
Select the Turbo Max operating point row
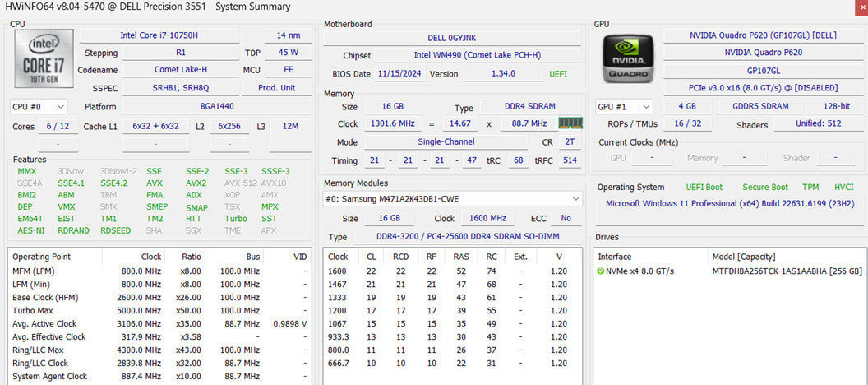[159, 311]
